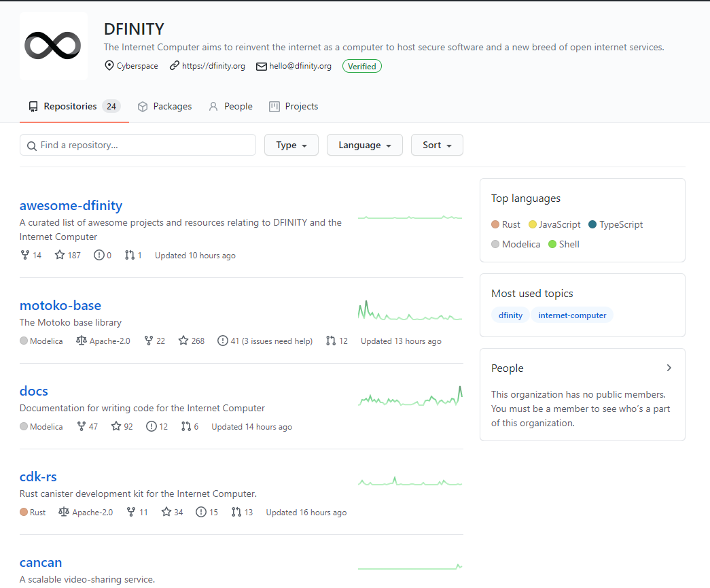Viewport: 710px width, 588px height.
Task: Click the fork icon showing 22
Action: [149, 341]
